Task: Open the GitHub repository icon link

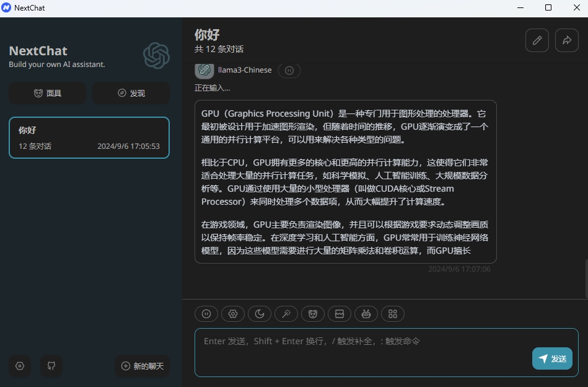Action: pyautogui.click(x=51, y=366)
